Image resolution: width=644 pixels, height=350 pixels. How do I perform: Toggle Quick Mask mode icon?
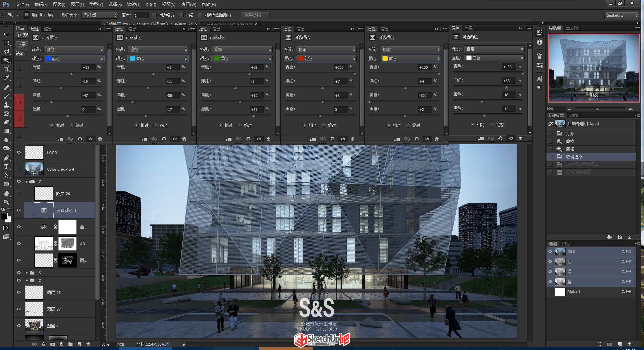(x=6, y=228)
